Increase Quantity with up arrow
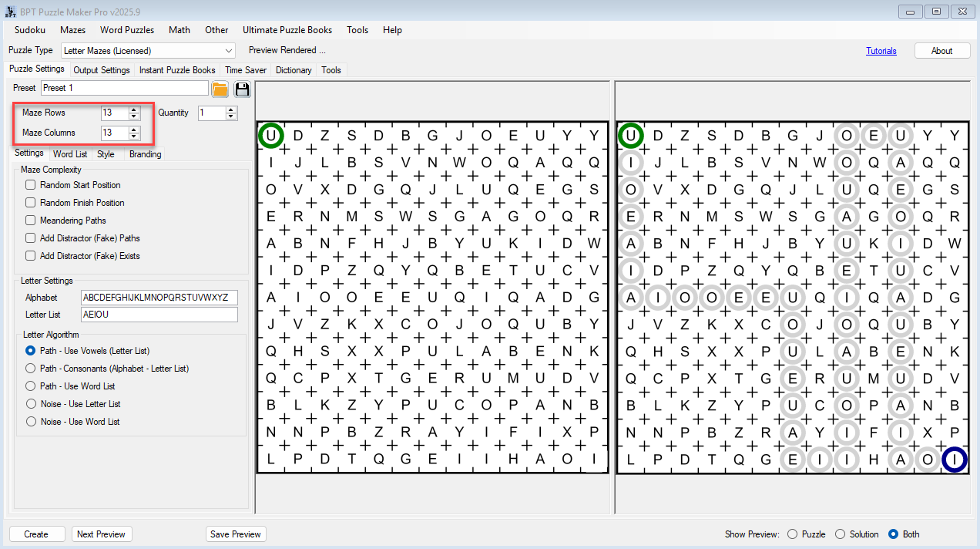The image size is (980, 549). [231, 109]
